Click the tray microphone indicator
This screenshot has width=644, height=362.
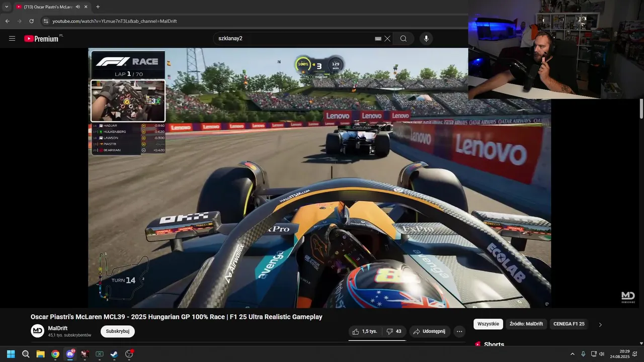point(583,354)
